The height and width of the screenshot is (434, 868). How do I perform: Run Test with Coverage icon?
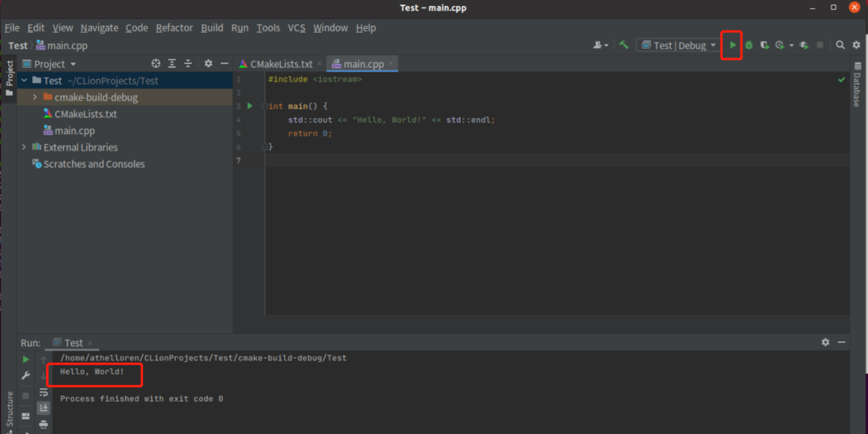pyautogui.click(x=765, y=45)
